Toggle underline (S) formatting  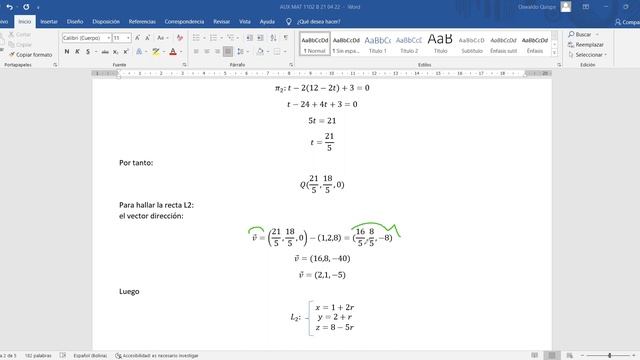coord(88,52)
